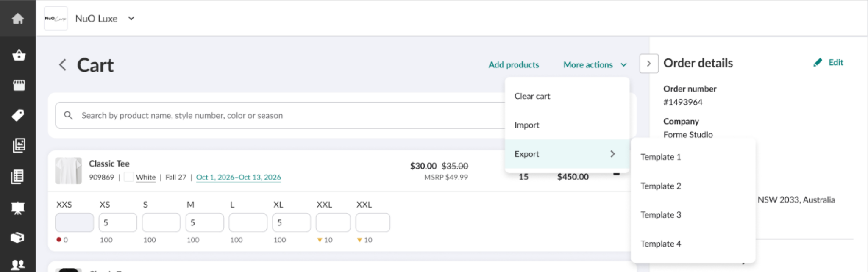Click the M quantity field

click(x=205, y=222)
